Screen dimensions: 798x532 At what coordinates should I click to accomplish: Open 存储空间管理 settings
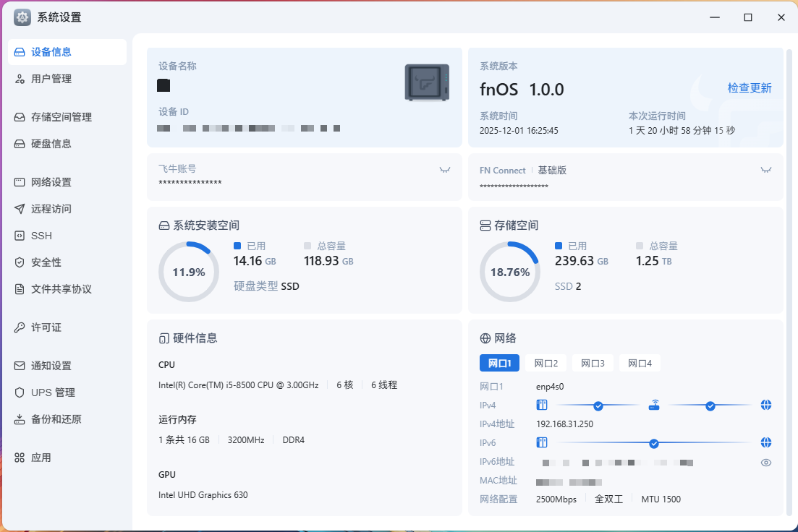62,116
